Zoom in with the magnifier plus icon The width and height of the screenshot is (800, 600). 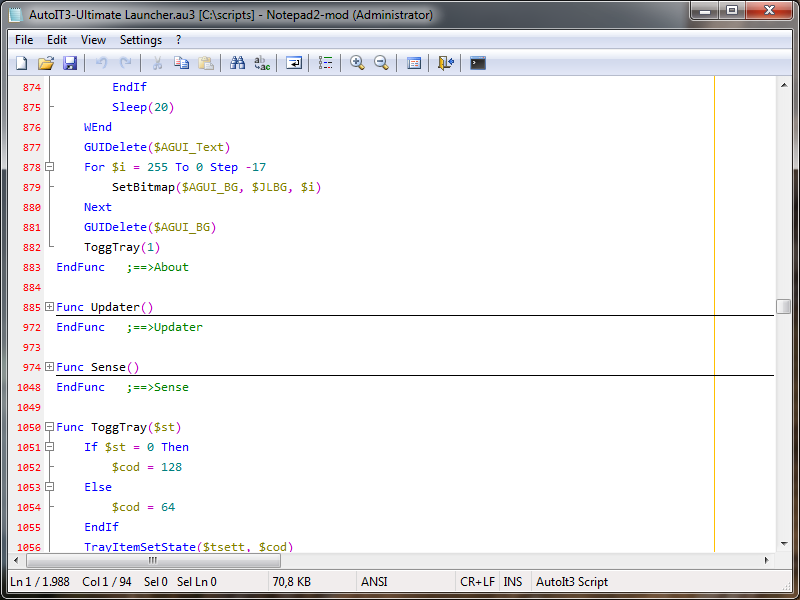(x=357, y=63)
